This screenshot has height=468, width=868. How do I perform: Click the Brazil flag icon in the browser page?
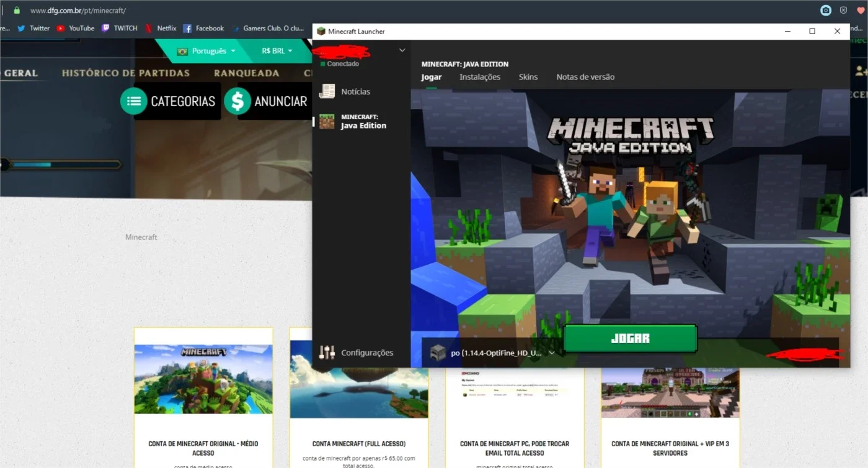182,51
